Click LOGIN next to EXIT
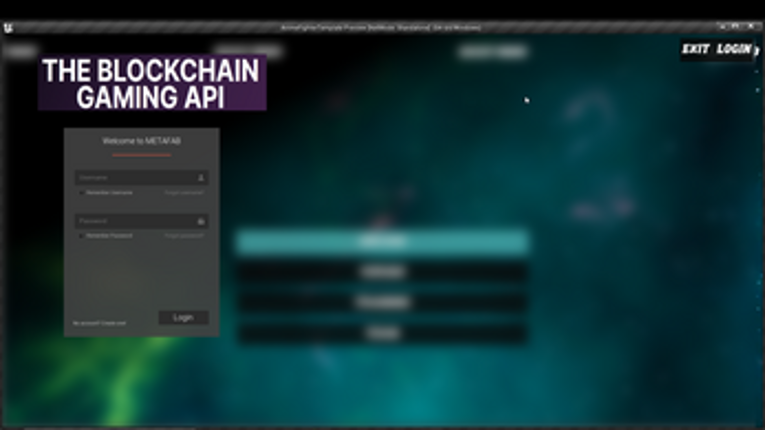 pos(734,49)
